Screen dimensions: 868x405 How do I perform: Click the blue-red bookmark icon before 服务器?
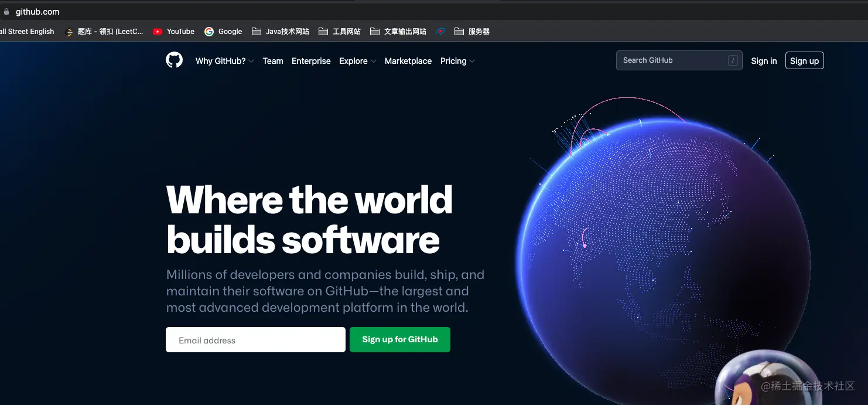(440, 32)
